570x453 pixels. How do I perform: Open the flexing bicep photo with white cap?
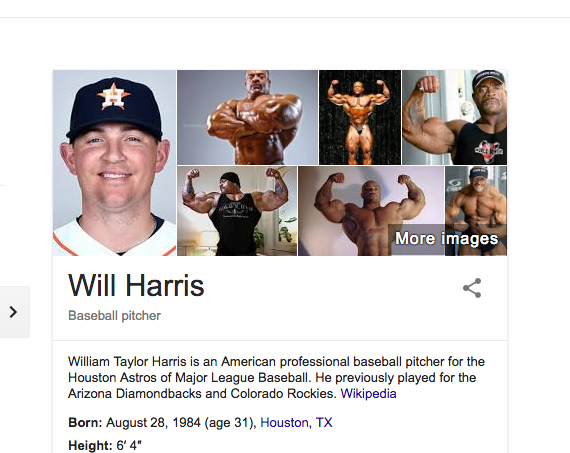454,117
